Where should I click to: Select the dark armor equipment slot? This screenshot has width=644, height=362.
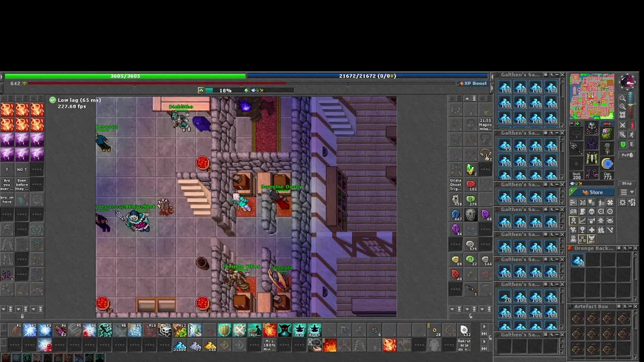pos(592,143)
